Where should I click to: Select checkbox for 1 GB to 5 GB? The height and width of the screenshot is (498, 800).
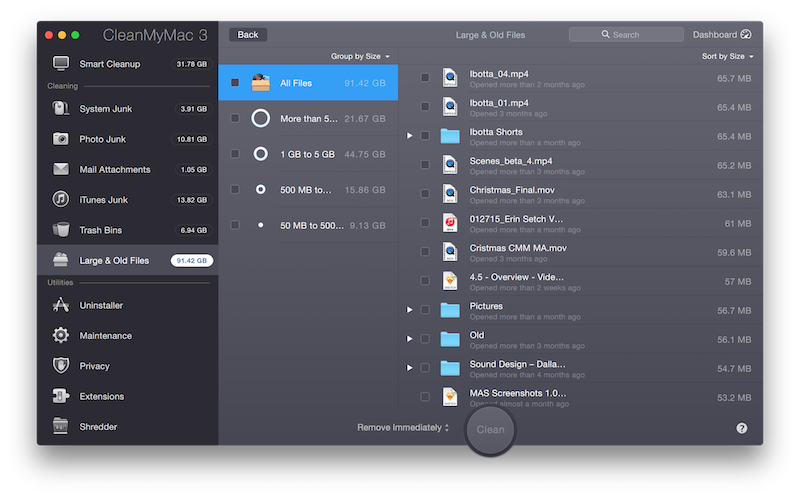click(235, 154)
